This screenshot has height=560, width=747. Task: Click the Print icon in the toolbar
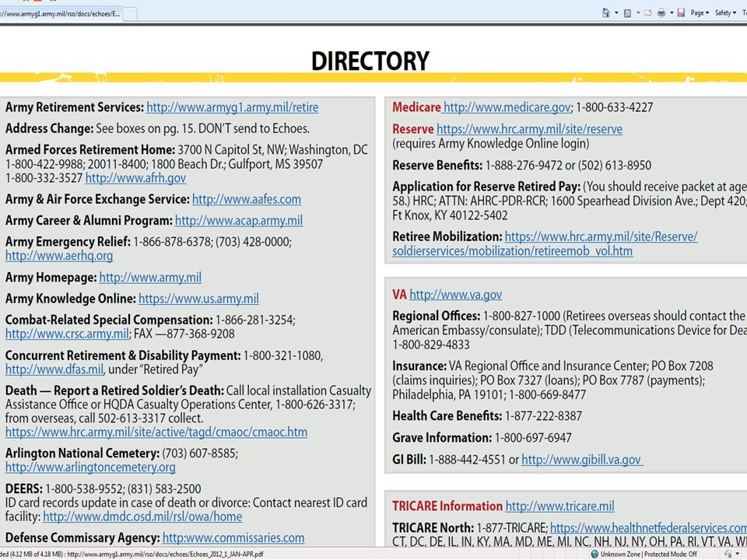coord(661,13)
